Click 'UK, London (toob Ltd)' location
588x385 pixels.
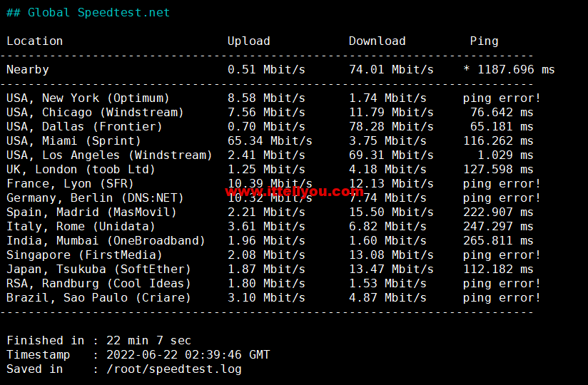[x=81, y=169]
